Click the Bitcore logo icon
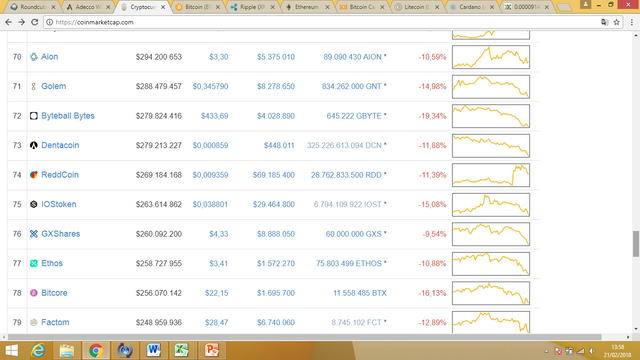 34,293
